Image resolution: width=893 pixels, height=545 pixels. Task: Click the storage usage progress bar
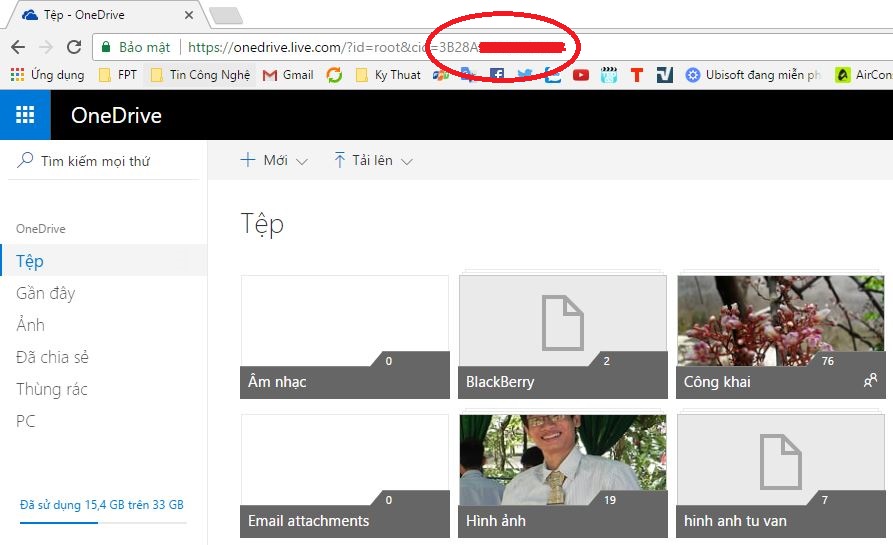pyautogui.click(x=103, y=522)
